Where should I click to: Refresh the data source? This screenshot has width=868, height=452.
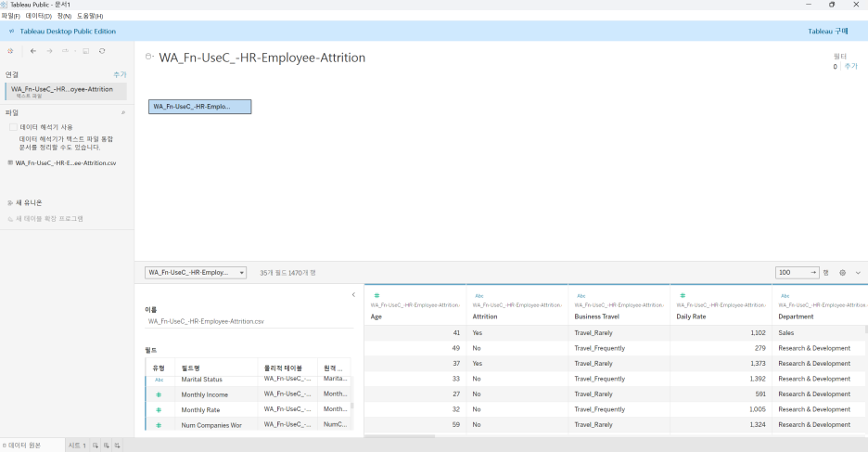(x=102, y=51)
